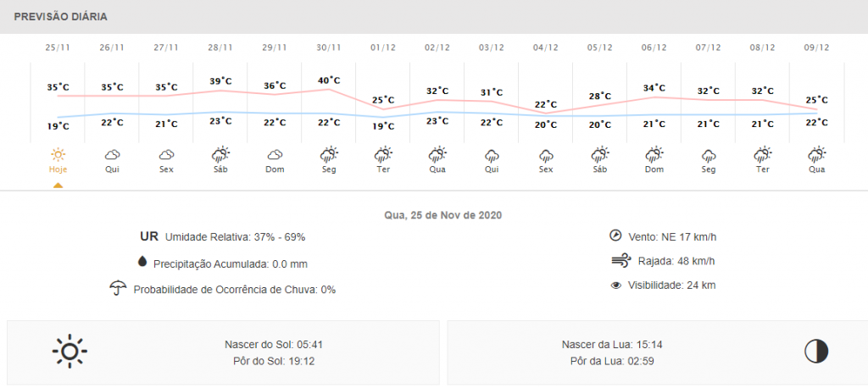This screenshot has width=868, height=388.
Task: Click the large sun sunrise icon
Action: coord(70,352)
